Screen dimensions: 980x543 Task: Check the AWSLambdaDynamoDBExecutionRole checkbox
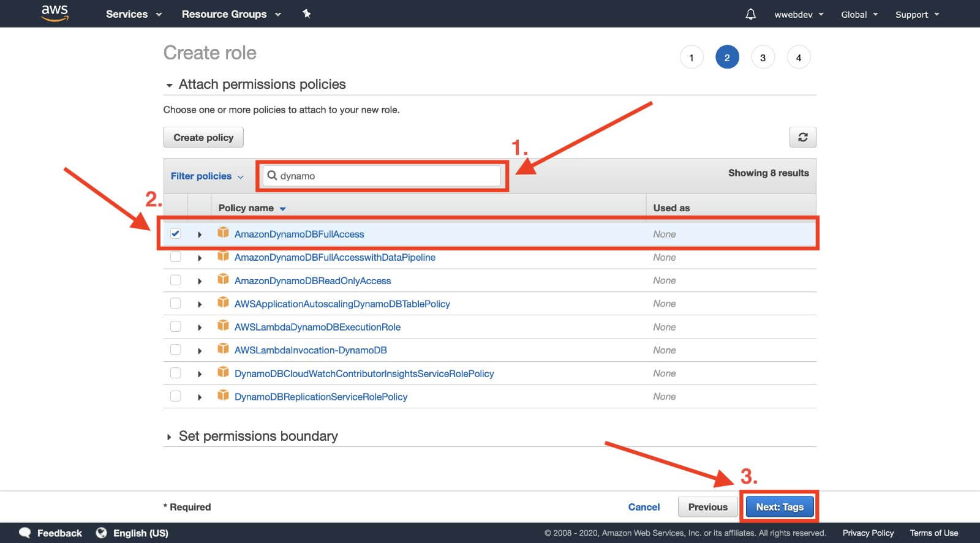click(176, 326)
